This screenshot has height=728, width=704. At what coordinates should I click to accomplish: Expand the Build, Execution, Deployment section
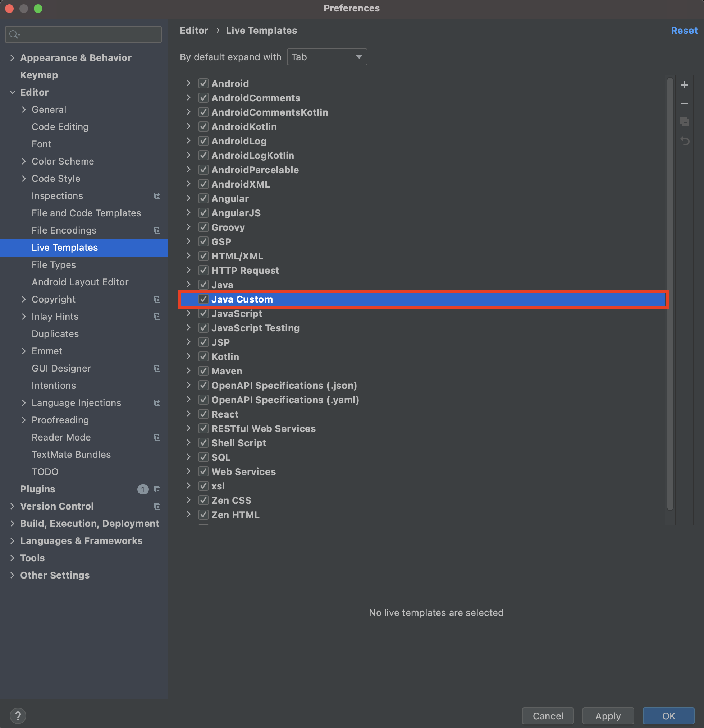click(12, 523)
